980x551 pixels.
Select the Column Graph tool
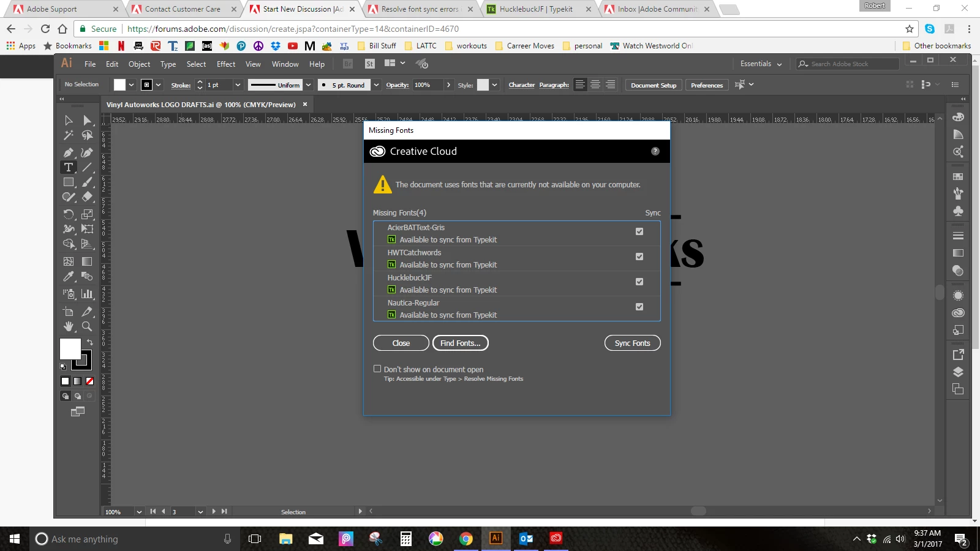click(88, 294)
